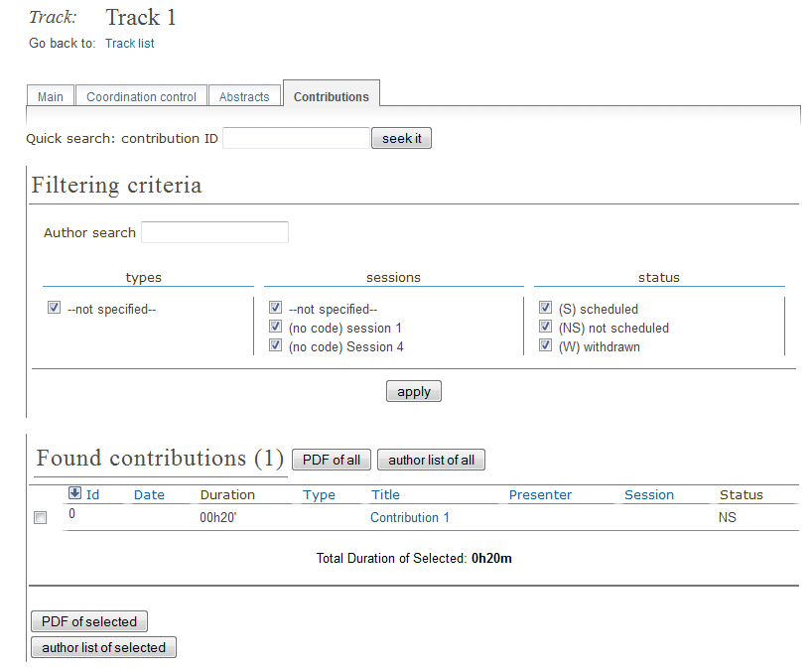
Task: Generate PDF of all contributions
Action: (332, 461)
